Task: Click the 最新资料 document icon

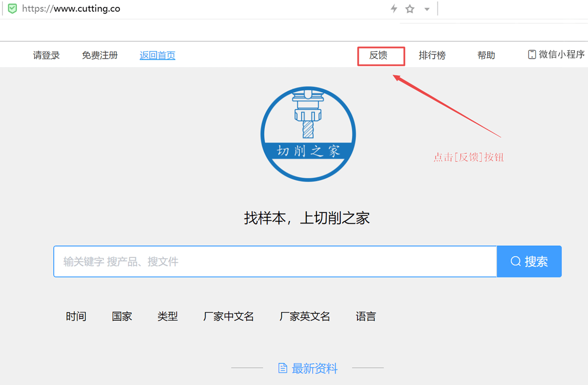Action: (283, 368)
